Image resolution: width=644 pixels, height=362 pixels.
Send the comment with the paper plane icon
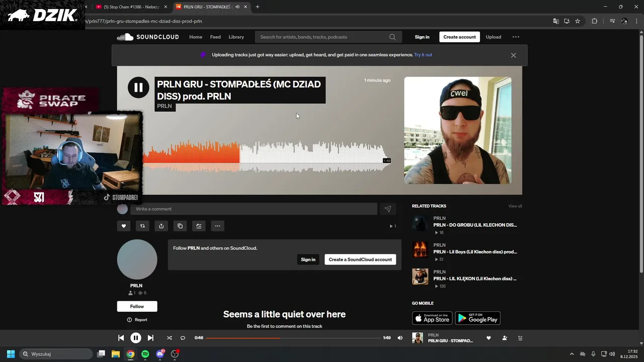[x=388, y=209]
